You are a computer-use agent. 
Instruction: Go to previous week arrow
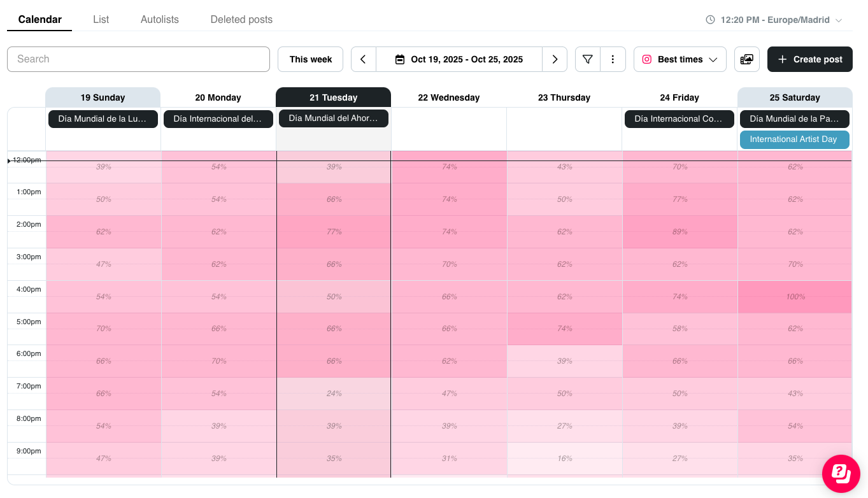click(x=363, y=59)
